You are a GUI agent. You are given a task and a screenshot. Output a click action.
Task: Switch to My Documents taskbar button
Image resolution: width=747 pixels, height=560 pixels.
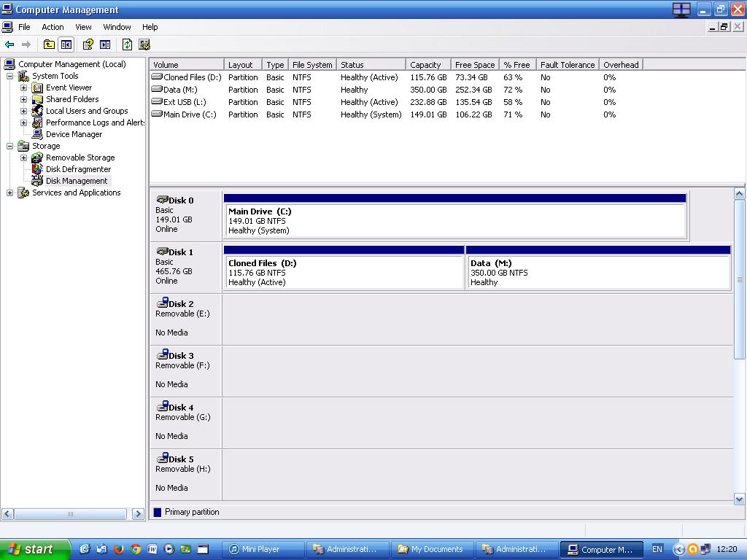tap(433, 550)
